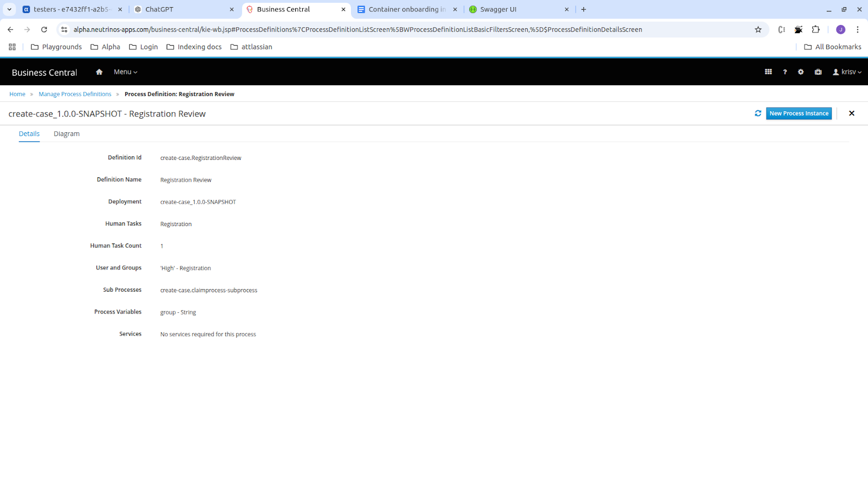Switch to the Diagram tab
Image resolution: width=868 pixels, height=494 pixels.
[x=67, y=134]
